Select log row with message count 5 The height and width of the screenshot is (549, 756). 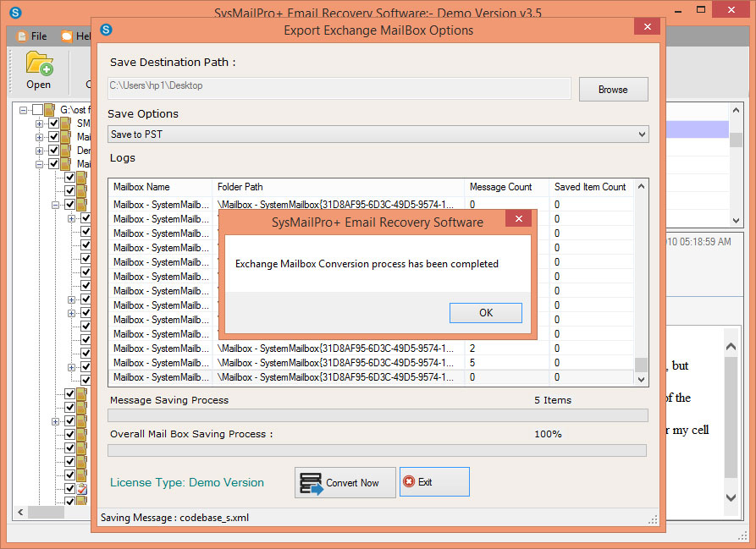tap(371, 363)
